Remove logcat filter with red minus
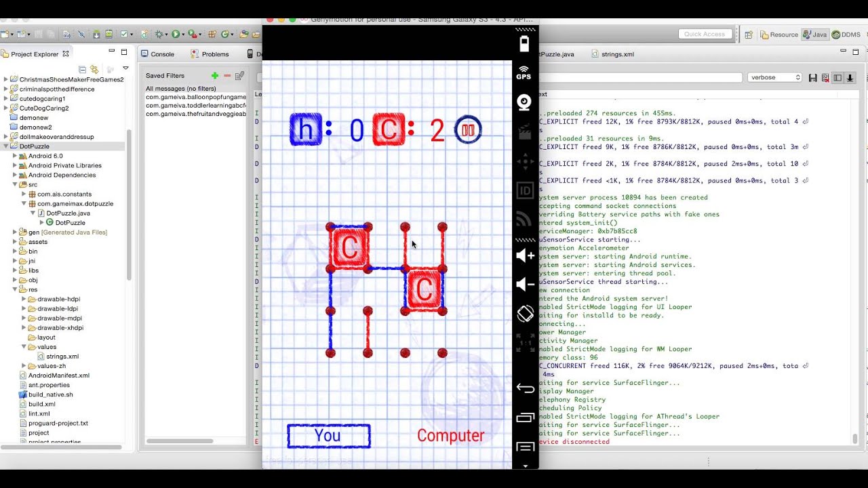Viewport: 868px width, 488px height. coord(227,76)
